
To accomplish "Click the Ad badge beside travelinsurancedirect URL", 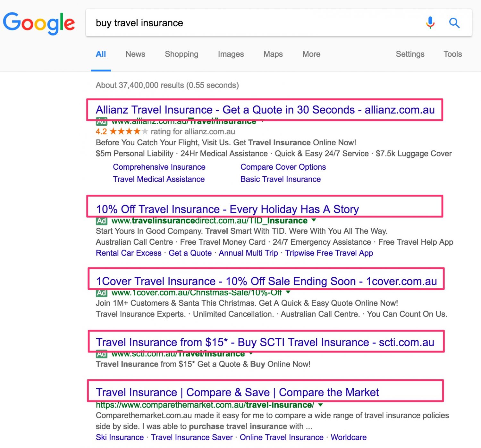I will click(101, 221).
